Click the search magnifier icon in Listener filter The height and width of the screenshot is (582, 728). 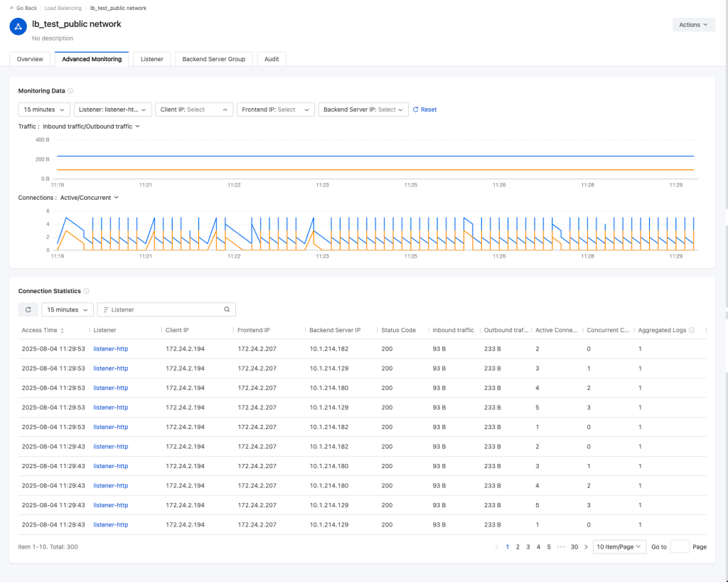(x=227, y=309)
